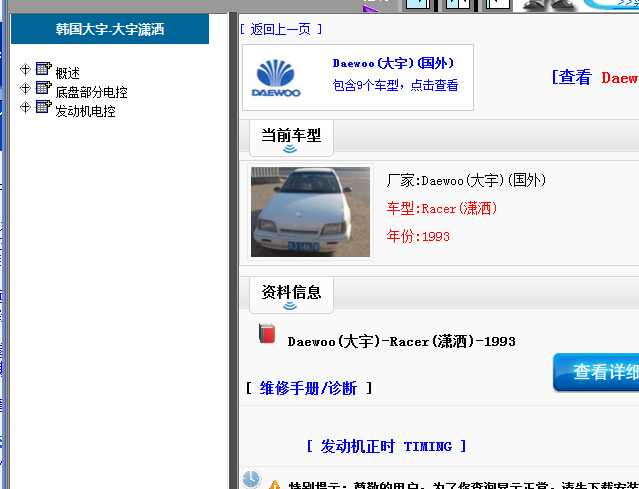
Task: Click the 厂家:Daewoo(大宇)(国外) text
Action: click(x=466, y=181)
